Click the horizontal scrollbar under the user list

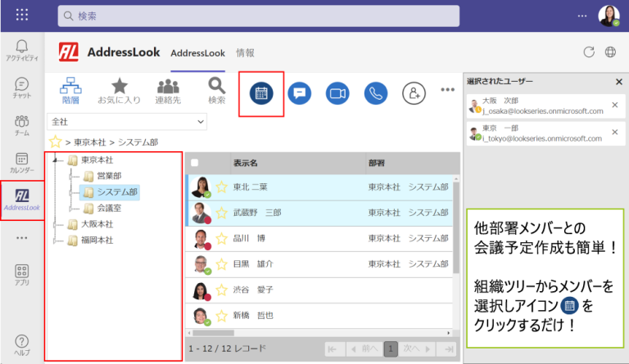[319, 333]
